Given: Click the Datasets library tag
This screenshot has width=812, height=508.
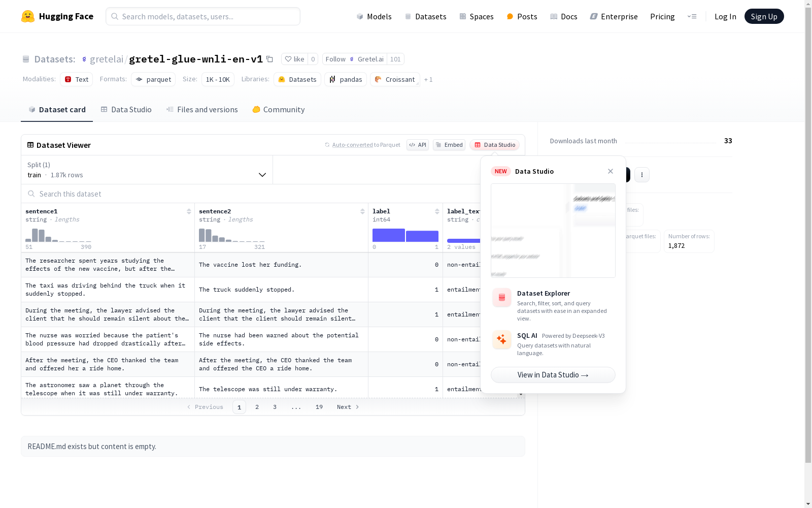Looking at the screenshot, I should pyautogui.click(x=297, y=79).
